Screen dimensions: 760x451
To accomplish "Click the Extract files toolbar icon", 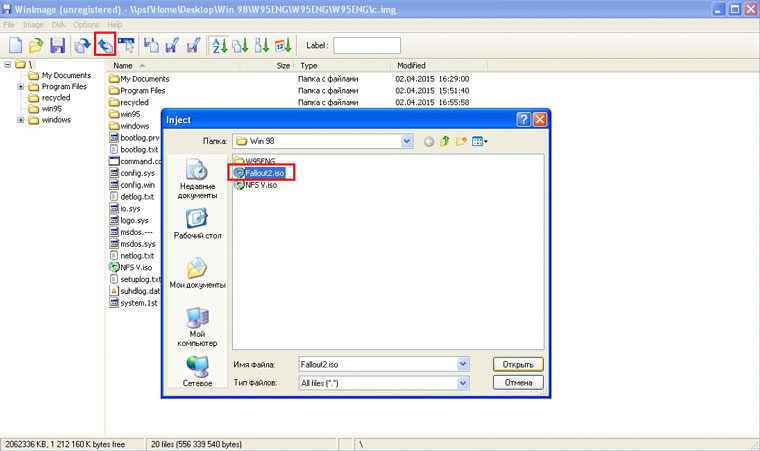I will click(82, 46).
